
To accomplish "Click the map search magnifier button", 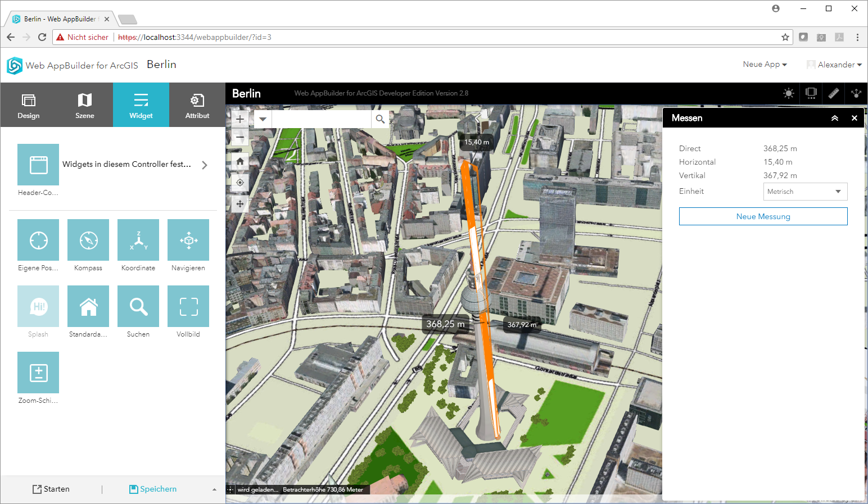I will click(380, 119).
